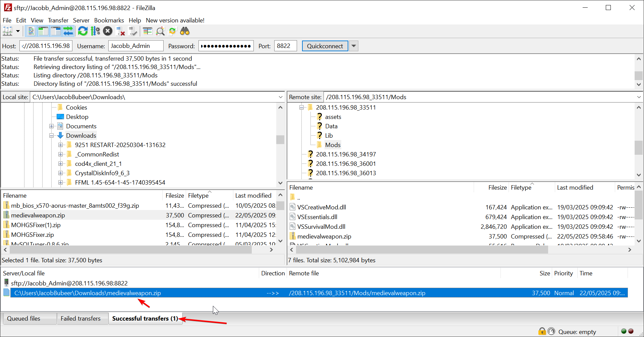The width and height of the screenshot is (644, 337).
Task: Expand the cod4x_client_21_1 folder node
Action: coord(61,164)
